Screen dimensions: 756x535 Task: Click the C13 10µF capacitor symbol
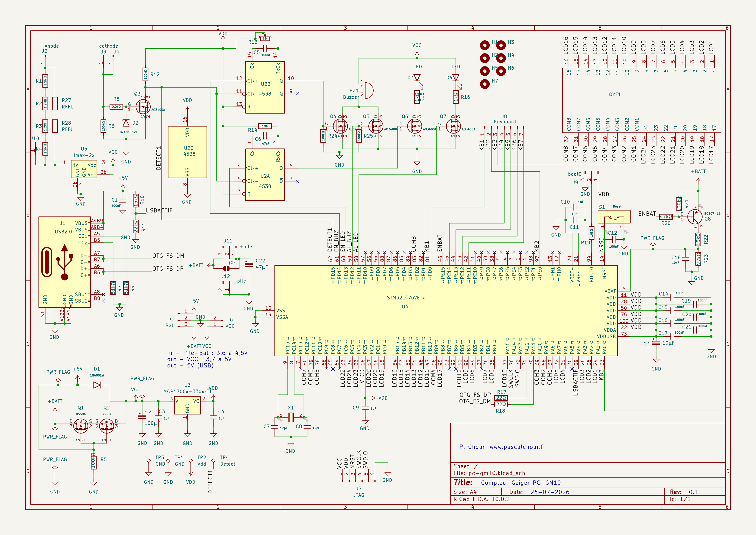pos(656,343)
